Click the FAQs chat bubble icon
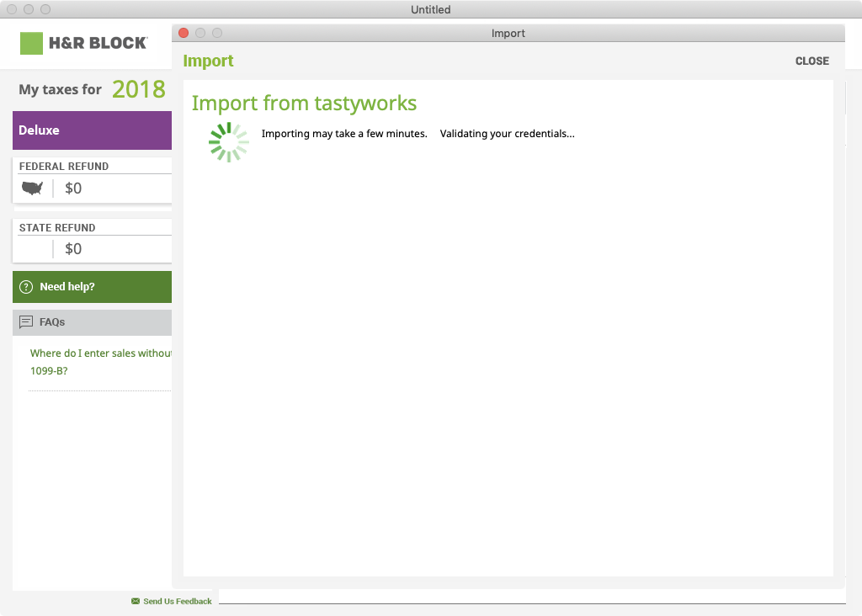862x616 pixels. coord(26,322)
